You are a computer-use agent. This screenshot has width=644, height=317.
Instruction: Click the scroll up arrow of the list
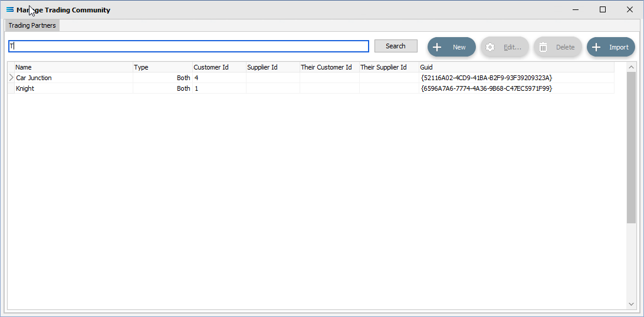pos(631,67)
